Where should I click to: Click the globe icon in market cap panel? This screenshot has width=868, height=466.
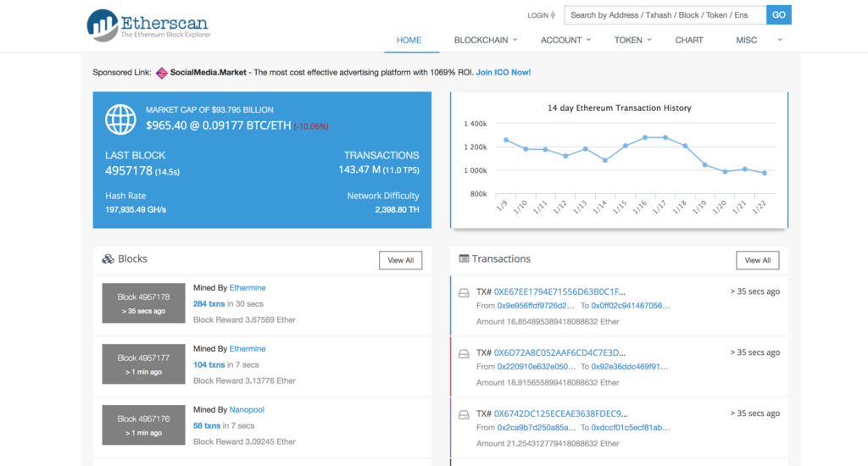[120, 119]
